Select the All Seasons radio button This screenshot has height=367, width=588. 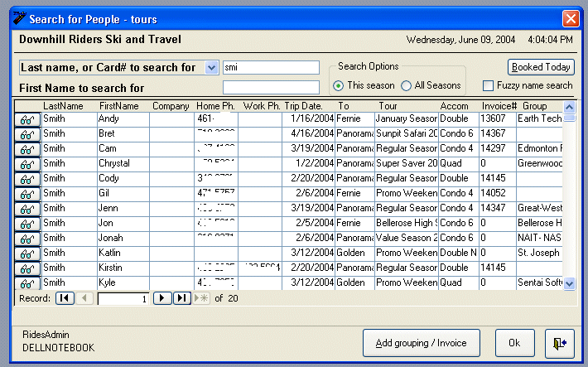406,86
